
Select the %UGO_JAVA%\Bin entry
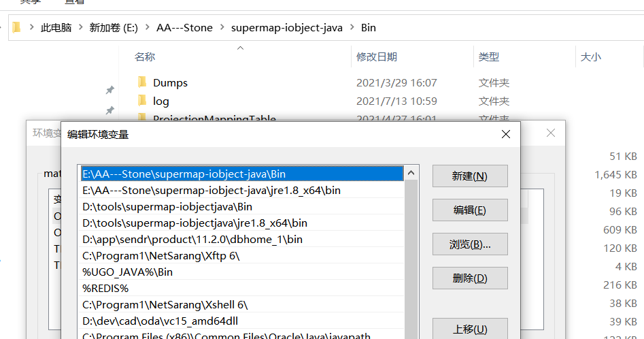coord(241,272)
